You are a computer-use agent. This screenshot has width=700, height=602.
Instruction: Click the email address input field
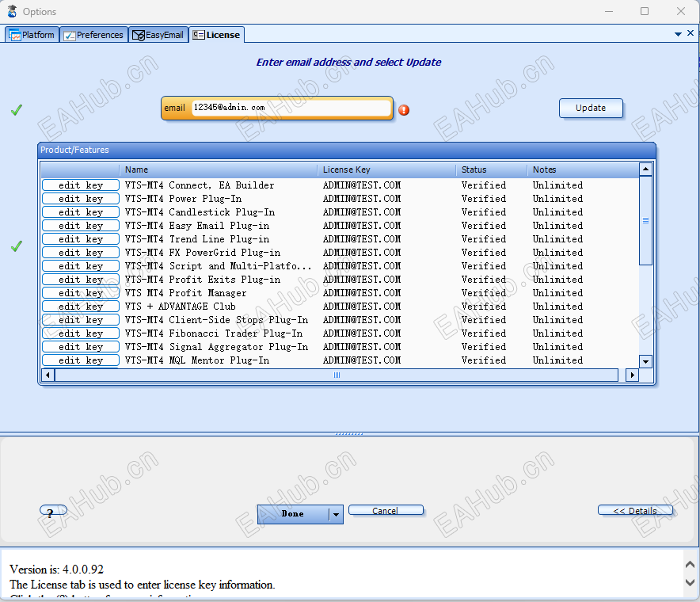coord(291,108)
